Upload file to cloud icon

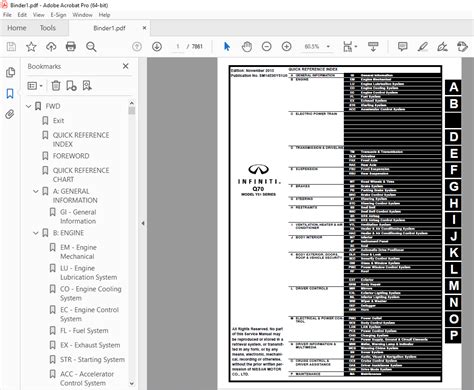(x=51, y=47)
